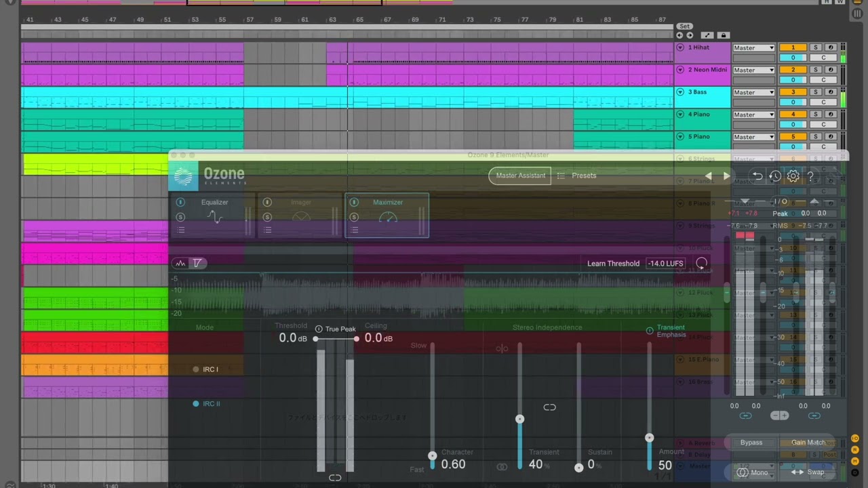Click the link icon below the threshold meters
Image resolution: width=868 pixels, height=488 pixels.
[335, 478]
